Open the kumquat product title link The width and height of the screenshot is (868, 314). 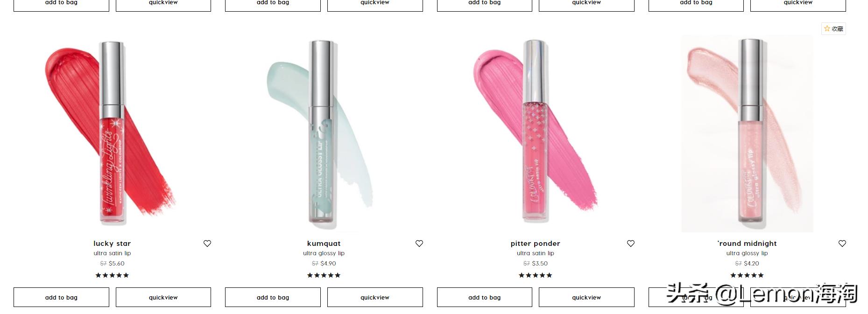point(324,244)
